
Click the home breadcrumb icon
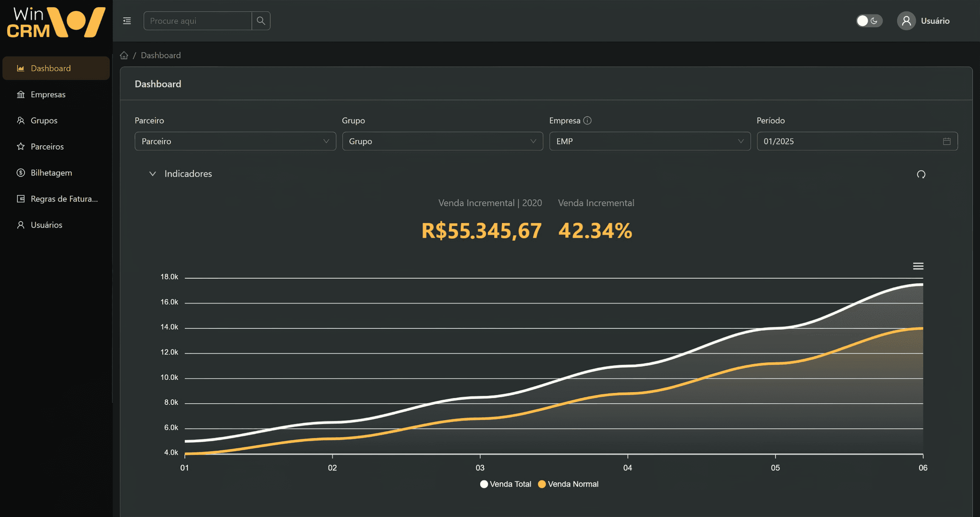pos(124,55)
